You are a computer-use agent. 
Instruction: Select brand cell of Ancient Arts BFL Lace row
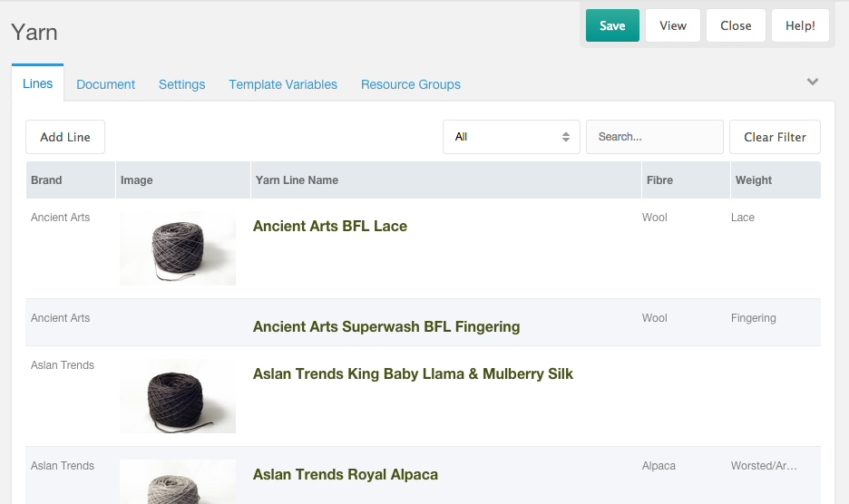[60, 217]
